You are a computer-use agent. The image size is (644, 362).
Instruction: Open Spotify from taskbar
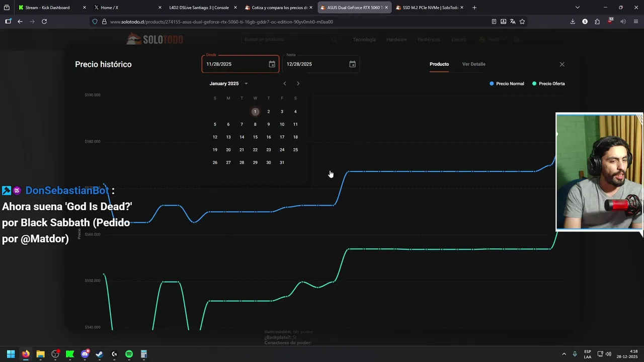click(129, 354)
